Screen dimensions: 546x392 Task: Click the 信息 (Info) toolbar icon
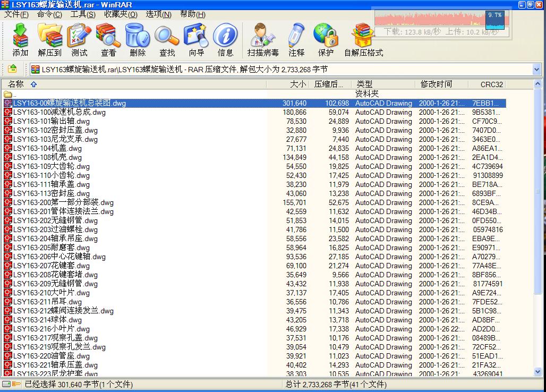click(225, 36)
